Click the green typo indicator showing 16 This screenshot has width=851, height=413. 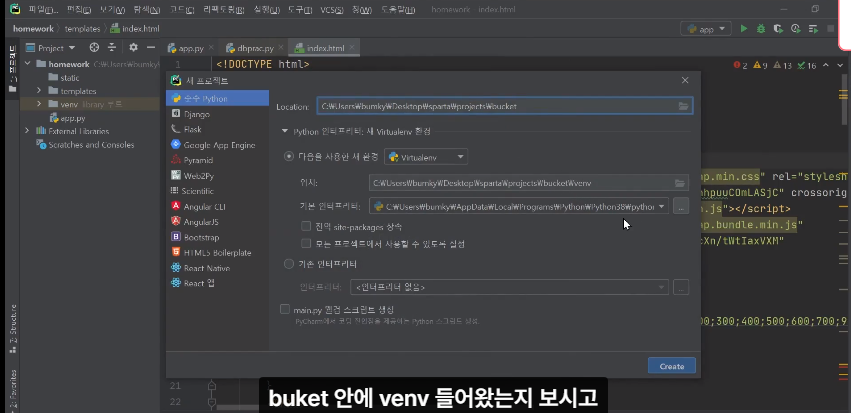coord(807,66)
